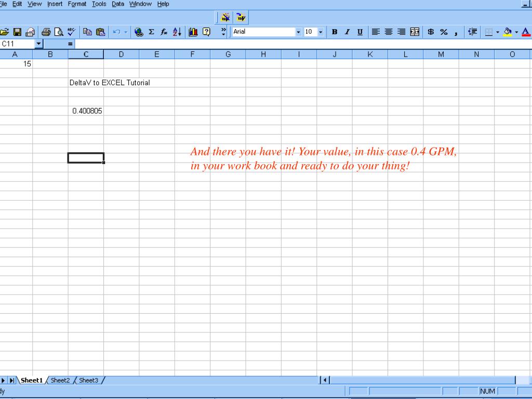Click the Sort Ascending A-Z icon
The height and width of the screenshot is (399, 532).
click(x=177, y=32)
